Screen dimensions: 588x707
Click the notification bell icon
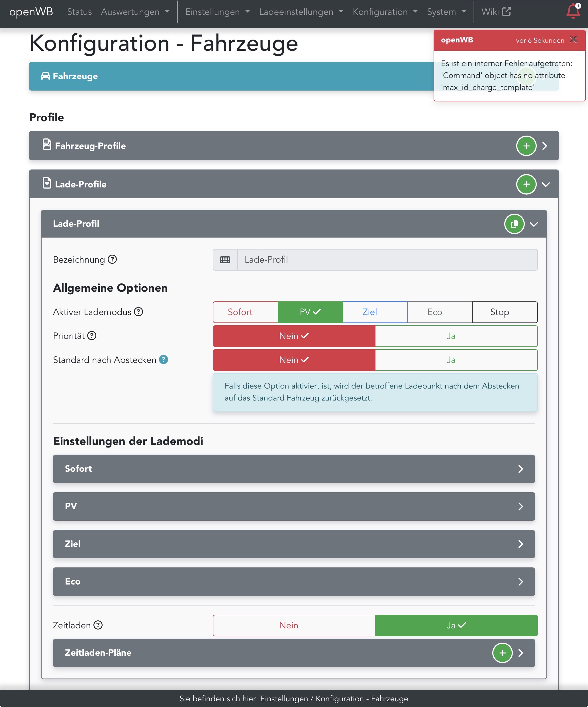click(573, 11)
